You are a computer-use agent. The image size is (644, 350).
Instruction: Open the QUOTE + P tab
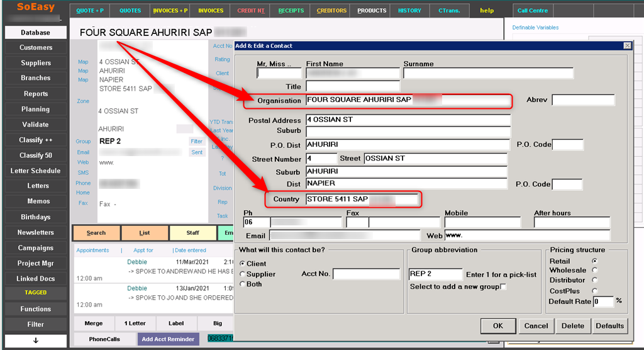click(89, 11)
